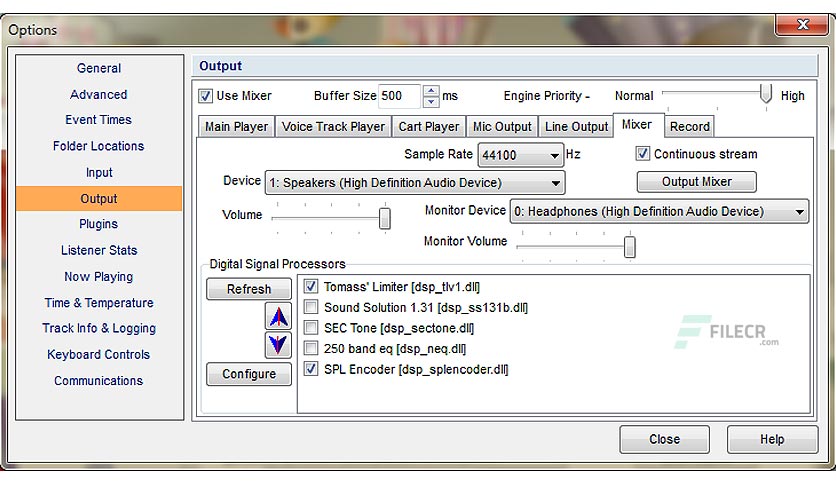Image resolution: width=836 pixels, height=484 pixels.
Task: Click the Buffer Size input field
Action: pos(399,96)
